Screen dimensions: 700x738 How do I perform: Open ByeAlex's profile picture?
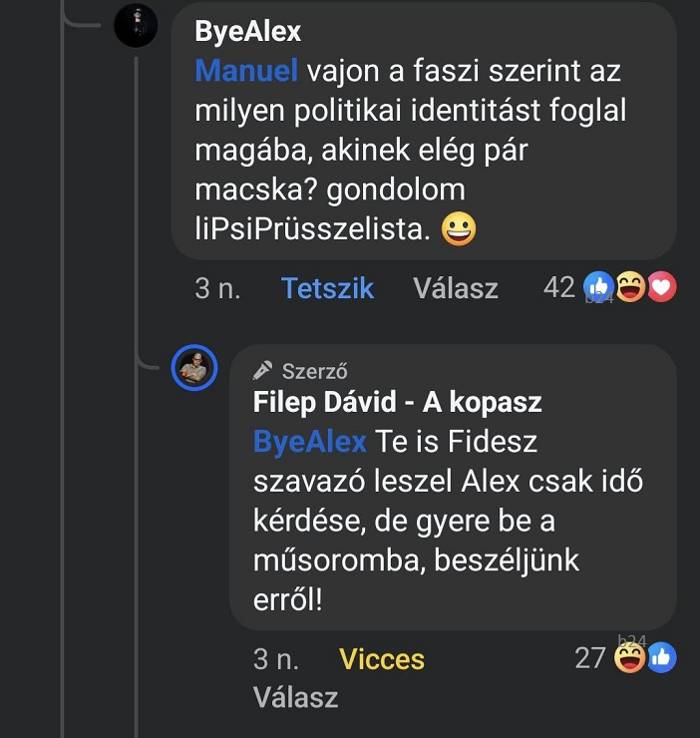(x=137, y=26)
